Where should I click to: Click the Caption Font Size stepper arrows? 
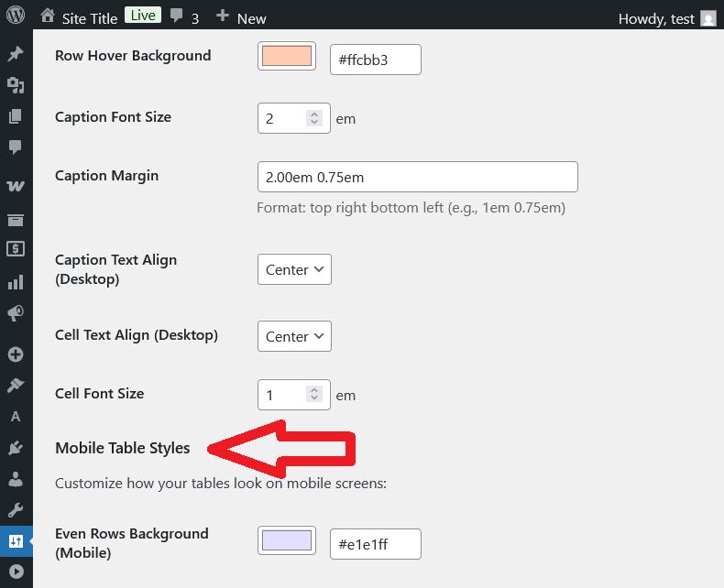tap(314, 118)
